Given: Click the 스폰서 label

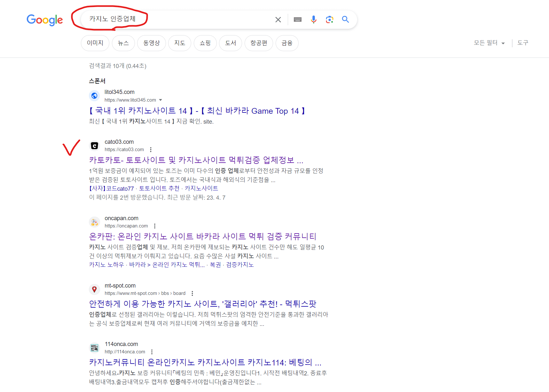Looking at the screenshot, I should click(97, 81).
